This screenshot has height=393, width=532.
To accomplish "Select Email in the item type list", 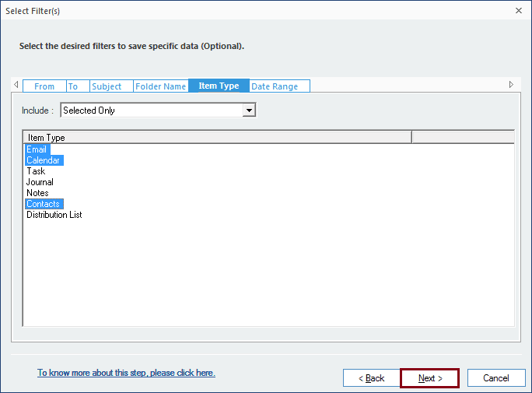I will (37, 149).
